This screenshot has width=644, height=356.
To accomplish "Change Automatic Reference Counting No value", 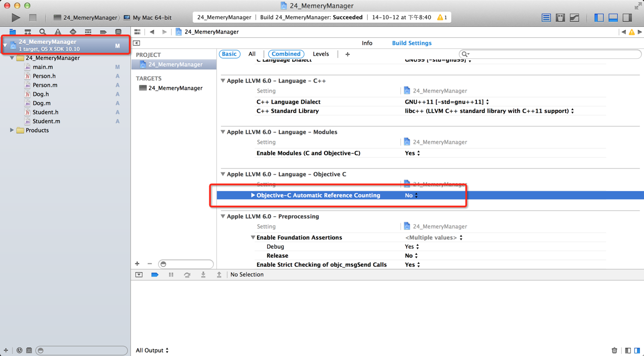I will click(412, 195).
